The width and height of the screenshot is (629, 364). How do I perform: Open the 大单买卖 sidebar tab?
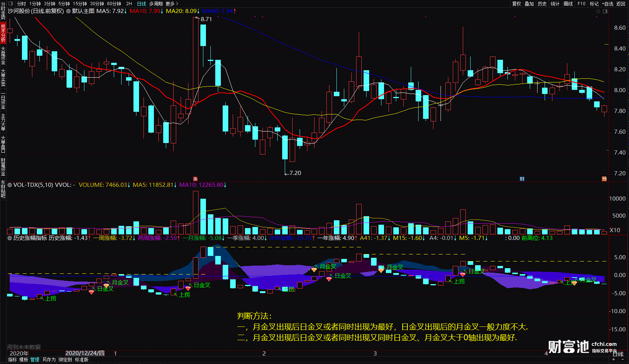tap(3, 77)
